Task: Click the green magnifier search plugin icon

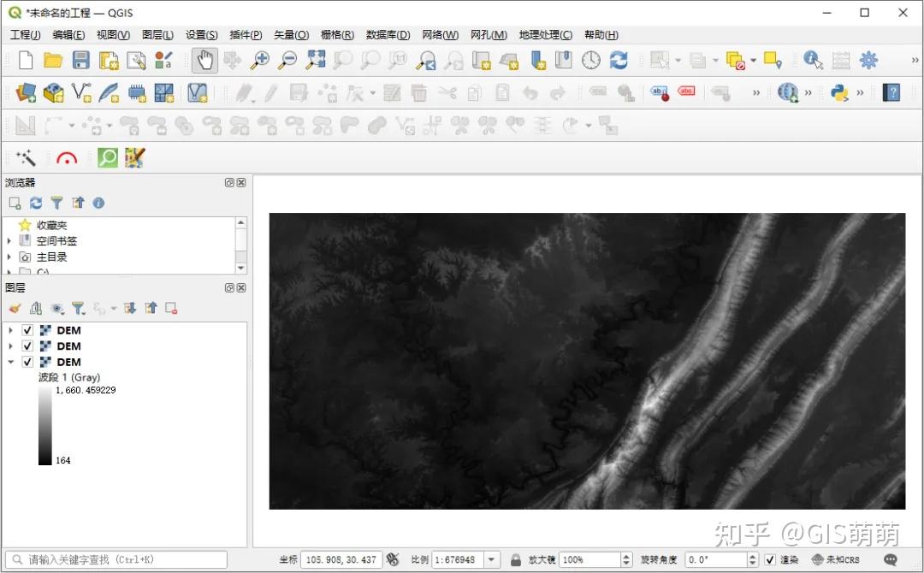Action: coord(107,157)
